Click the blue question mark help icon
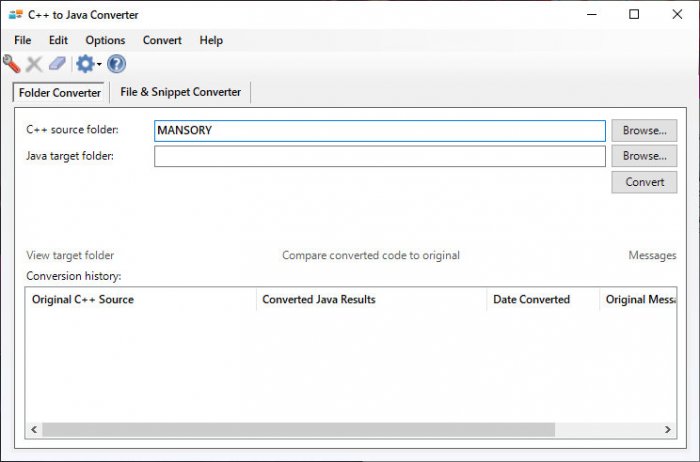This screenshot has width=700, height=462. tap(117, 64)
